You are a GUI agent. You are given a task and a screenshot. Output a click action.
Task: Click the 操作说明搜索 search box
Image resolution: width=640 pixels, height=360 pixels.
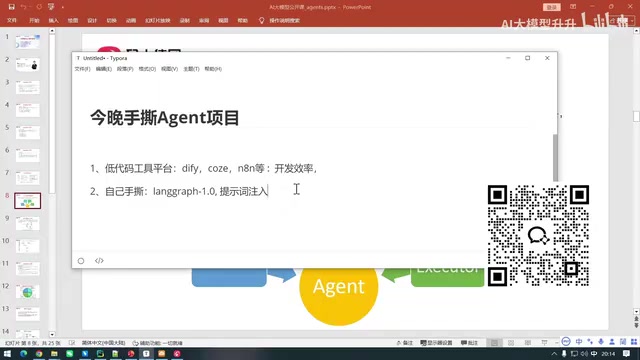pos(284,20)
